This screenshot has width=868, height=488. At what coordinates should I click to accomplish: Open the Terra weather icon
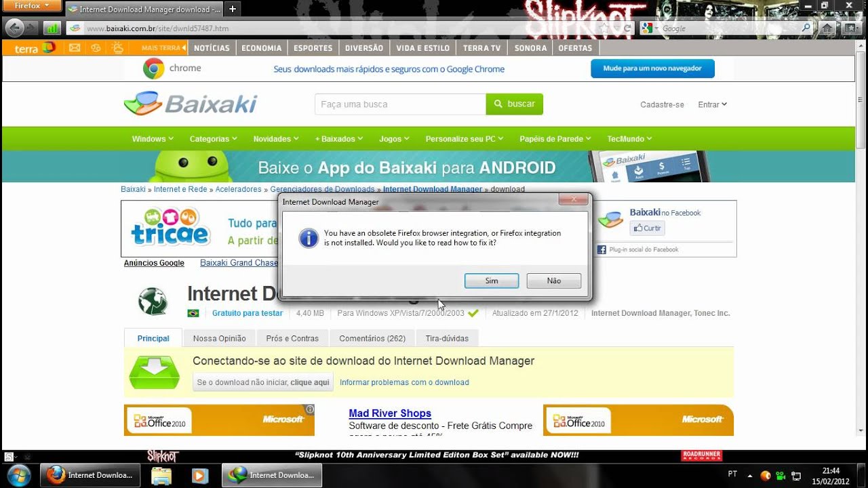click(117, 48)
